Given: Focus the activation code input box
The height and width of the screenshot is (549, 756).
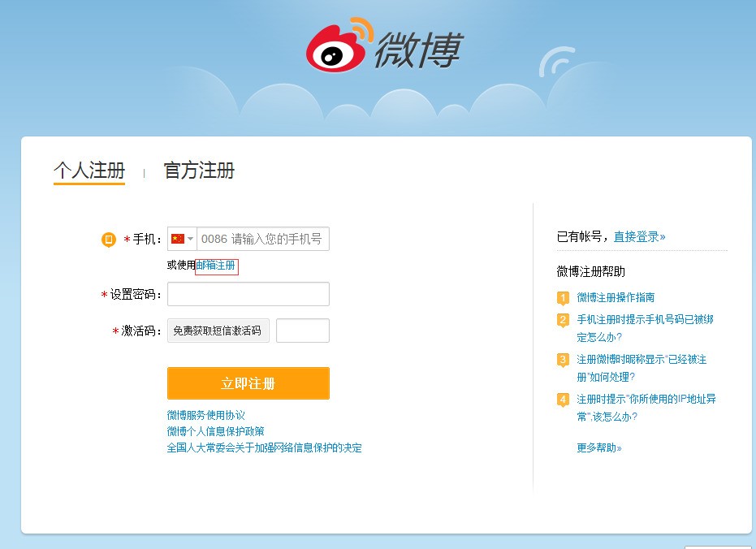Looking at the screenshot, I should click(x=303, y=331).
